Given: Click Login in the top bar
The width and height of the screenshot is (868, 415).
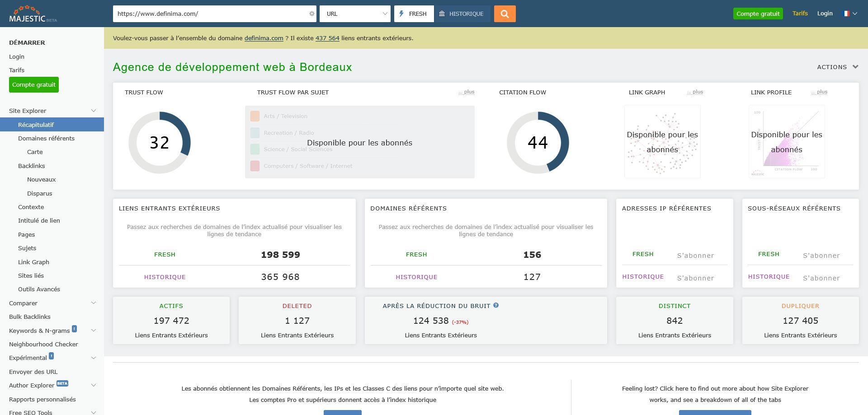Looking at the screenshot, I should click(825, 14).
